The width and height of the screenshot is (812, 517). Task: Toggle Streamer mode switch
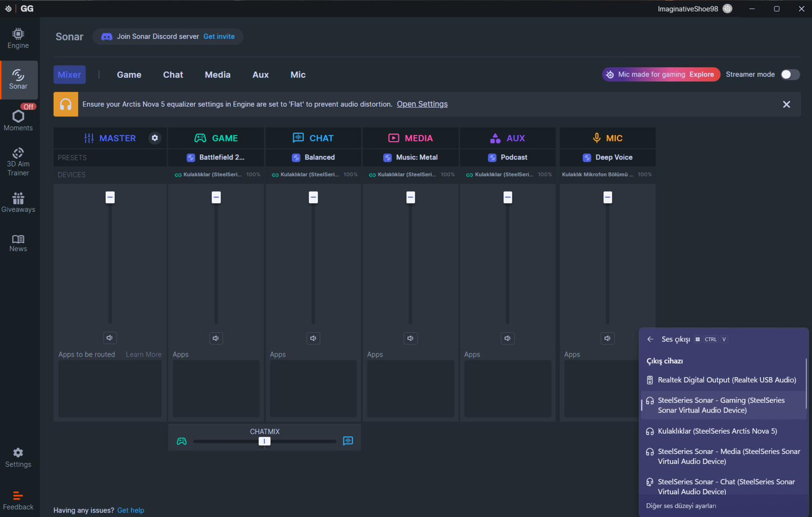pos(790,74)
